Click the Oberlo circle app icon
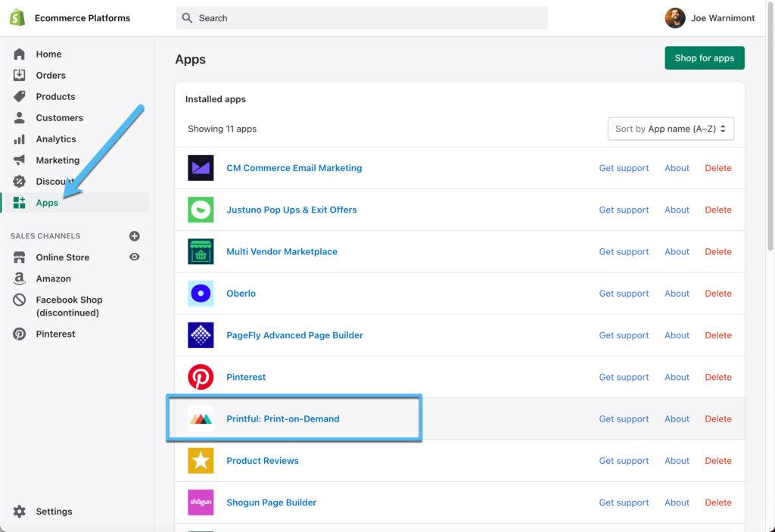Screen dimensions: 775x532 point(201,293)
